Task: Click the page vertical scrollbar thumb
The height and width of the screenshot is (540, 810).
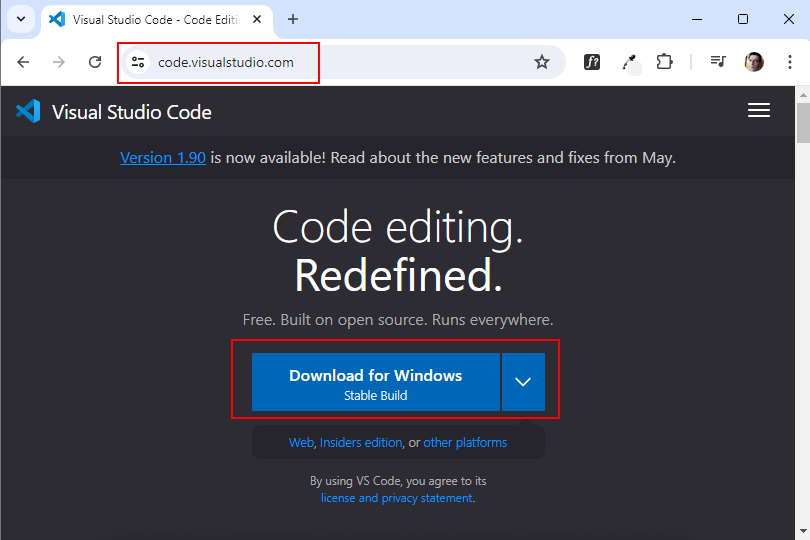Action: (803, 123)
